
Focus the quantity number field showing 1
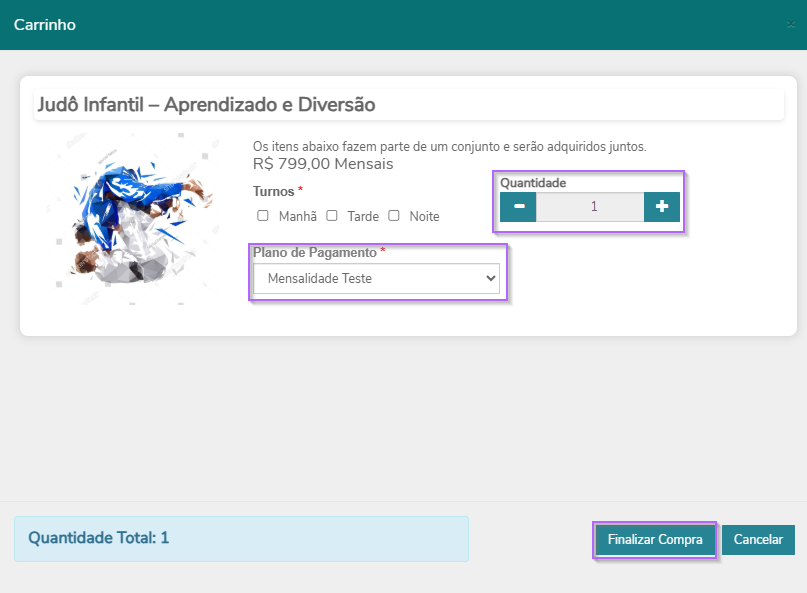(x=590, y=207)
